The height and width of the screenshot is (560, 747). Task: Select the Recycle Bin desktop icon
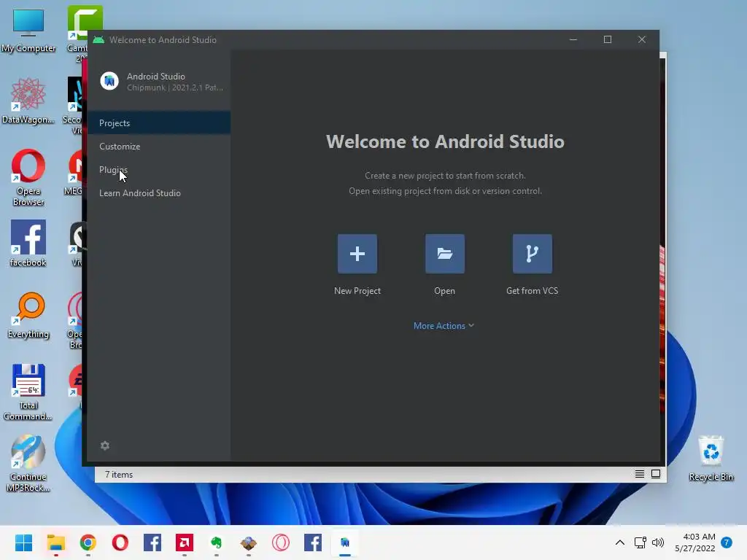pyautogui.click(x=711, y=458)
